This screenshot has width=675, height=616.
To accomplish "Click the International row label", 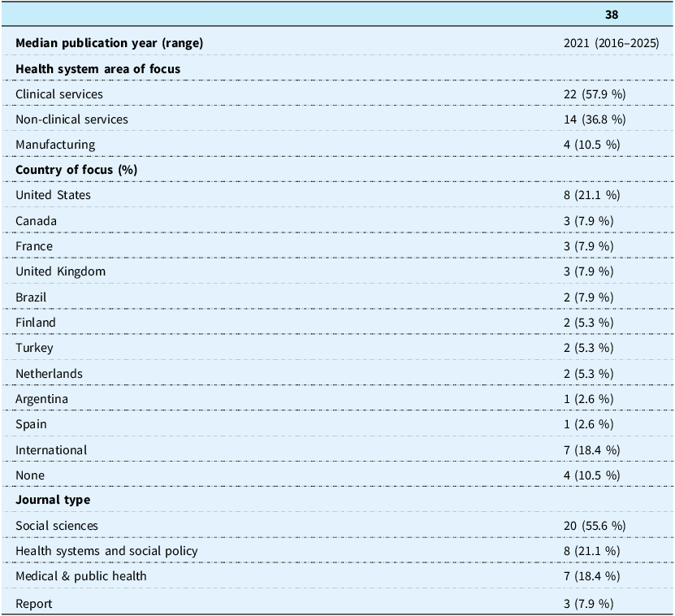I will 51,450.
